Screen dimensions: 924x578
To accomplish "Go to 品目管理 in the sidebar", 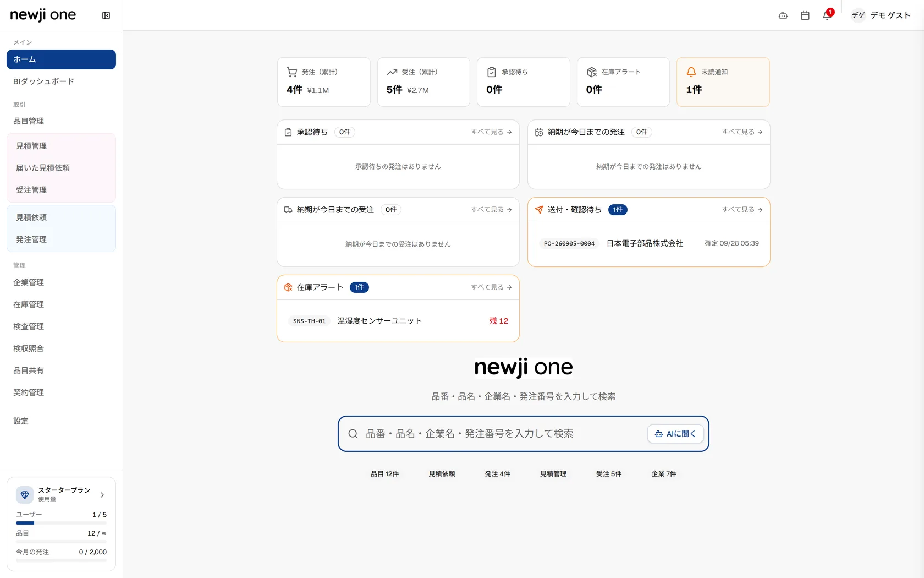I will [61, 121].
